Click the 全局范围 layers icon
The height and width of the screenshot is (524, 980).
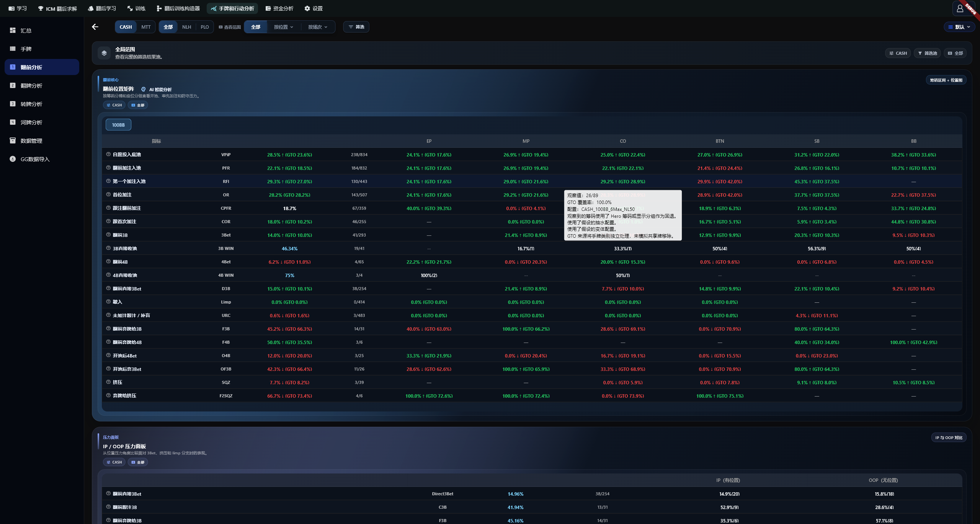[x=104, y=53]
